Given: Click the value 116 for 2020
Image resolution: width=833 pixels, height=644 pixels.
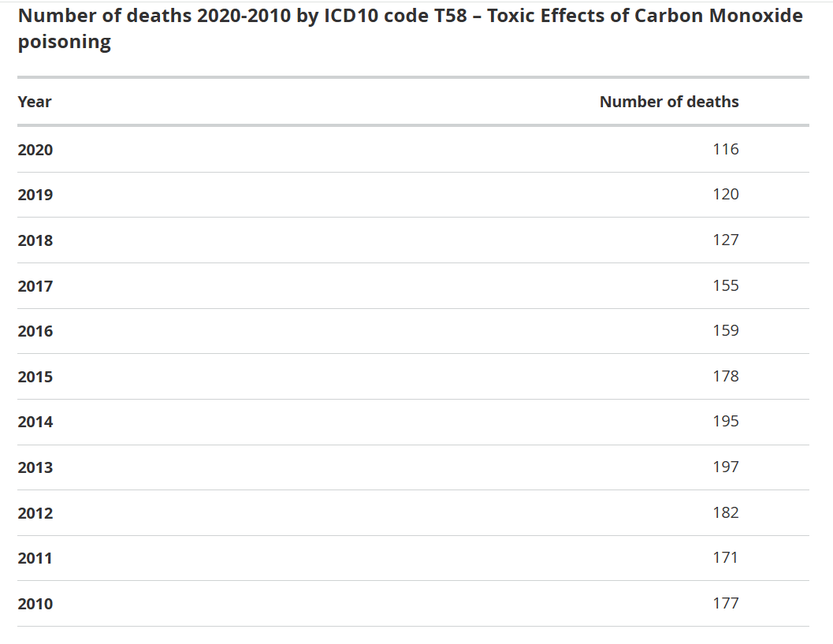Looking at the screenshot, I should [x=725, y=149].
